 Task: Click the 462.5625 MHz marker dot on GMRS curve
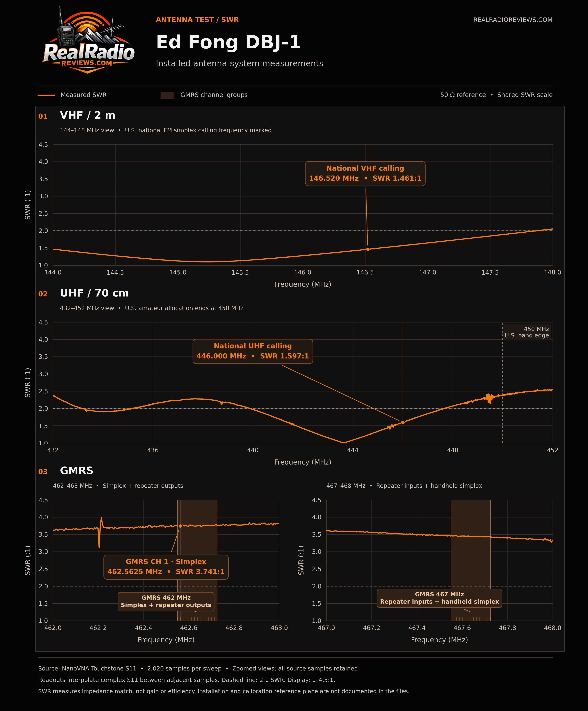180,526
